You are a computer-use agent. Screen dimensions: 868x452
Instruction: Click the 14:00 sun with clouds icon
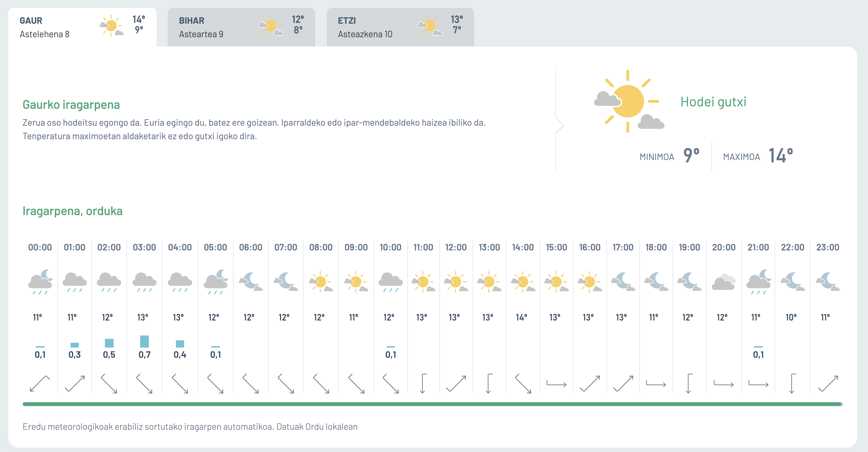tap(523, 282)
